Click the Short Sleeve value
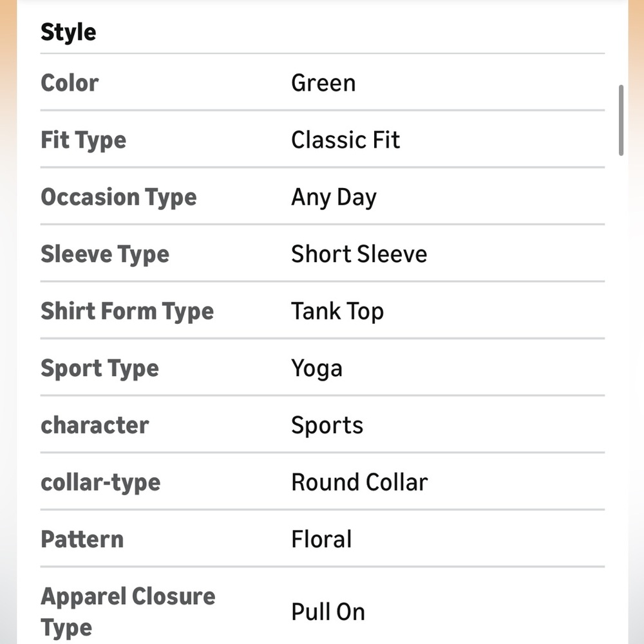The image size is (644, 644). click(359, 254)
